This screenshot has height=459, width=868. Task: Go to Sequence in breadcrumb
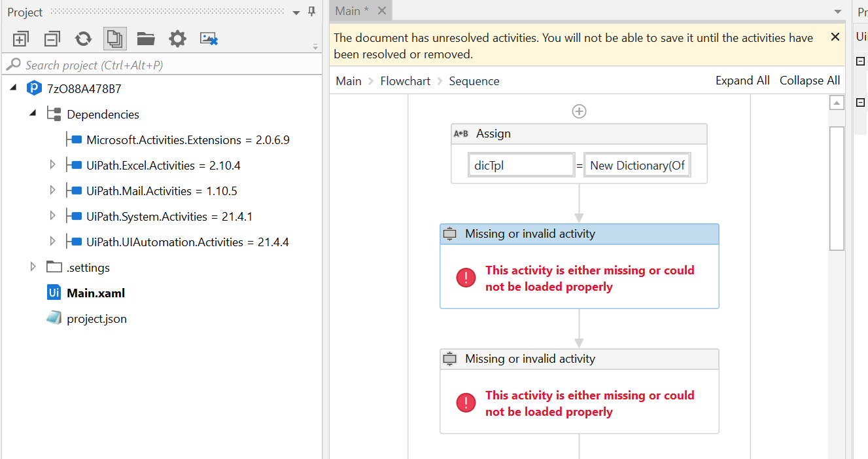474,81
